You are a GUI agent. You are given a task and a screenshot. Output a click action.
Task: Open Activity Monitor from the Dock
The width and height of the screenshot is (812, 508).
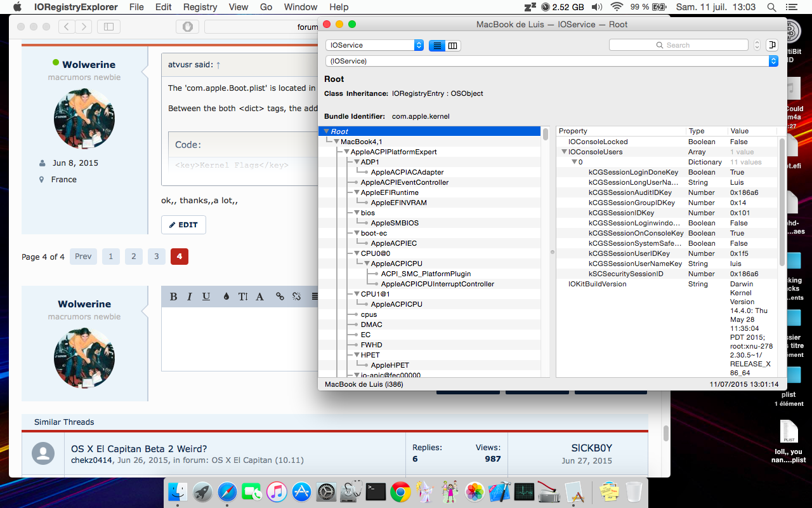[524, 492]
